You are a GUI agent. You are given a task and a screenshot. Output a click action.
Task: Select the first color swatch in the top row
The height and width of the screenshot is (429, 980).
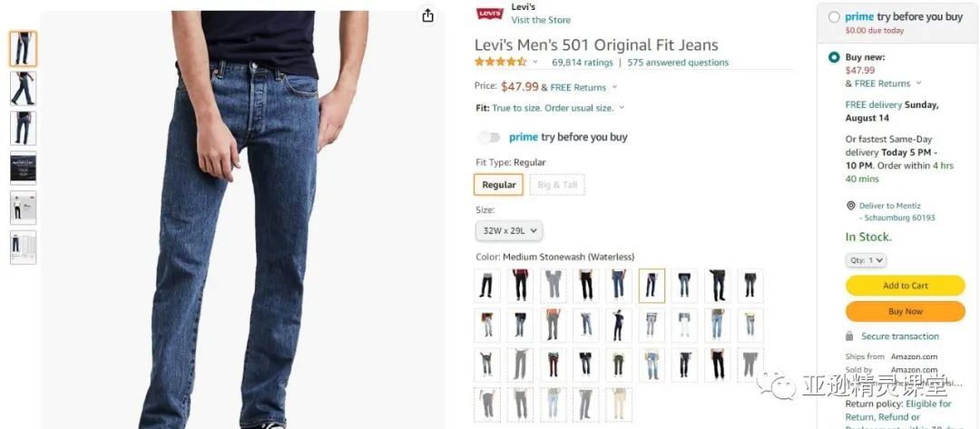pos(487,286)
